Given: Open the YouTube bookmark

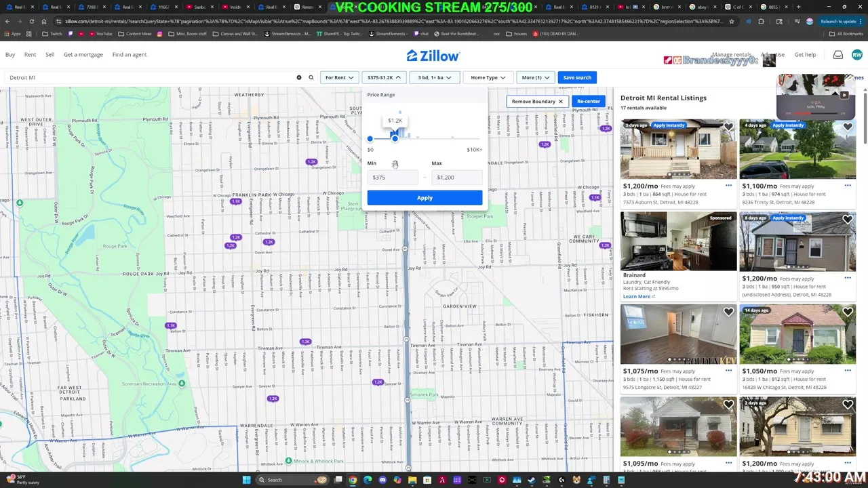Looking at the screenshot, I should (x=100, y=33).
